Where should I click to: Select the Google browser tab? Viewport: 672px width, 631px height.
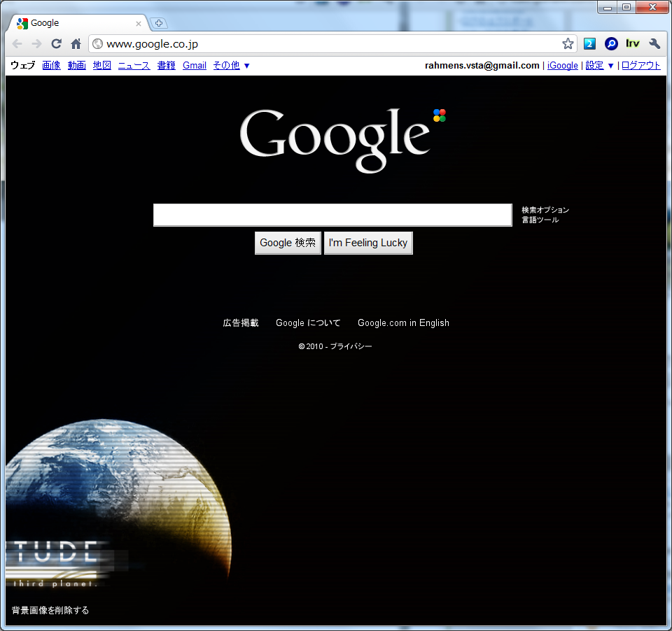click(77, 23)
